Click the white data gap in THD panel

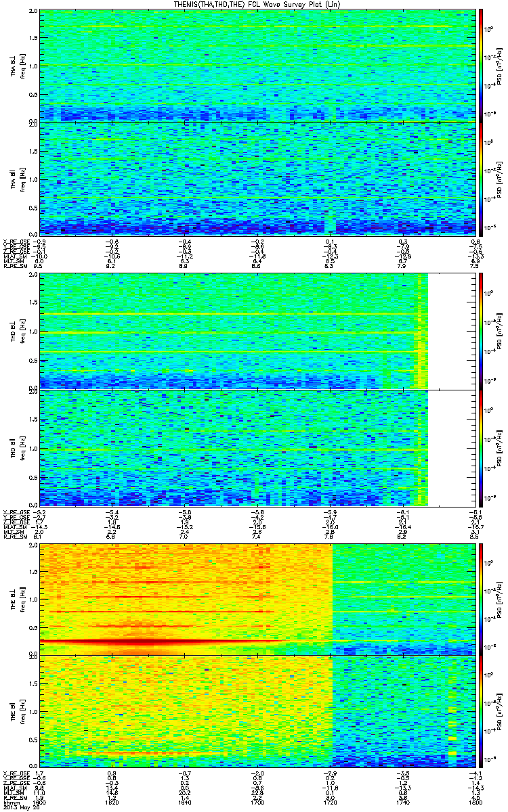tap(451, 389)
